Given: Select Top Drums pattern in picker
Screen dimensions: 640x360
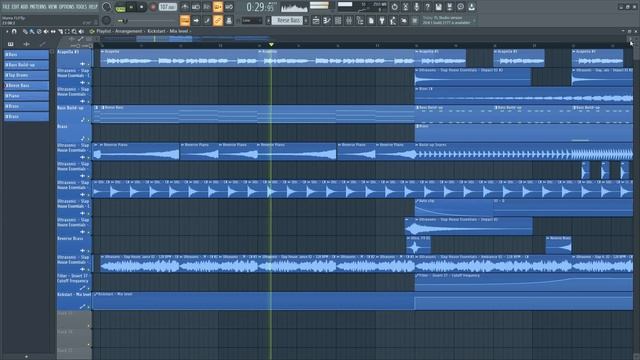Looking at the screenshot, I should pos(26,75).
